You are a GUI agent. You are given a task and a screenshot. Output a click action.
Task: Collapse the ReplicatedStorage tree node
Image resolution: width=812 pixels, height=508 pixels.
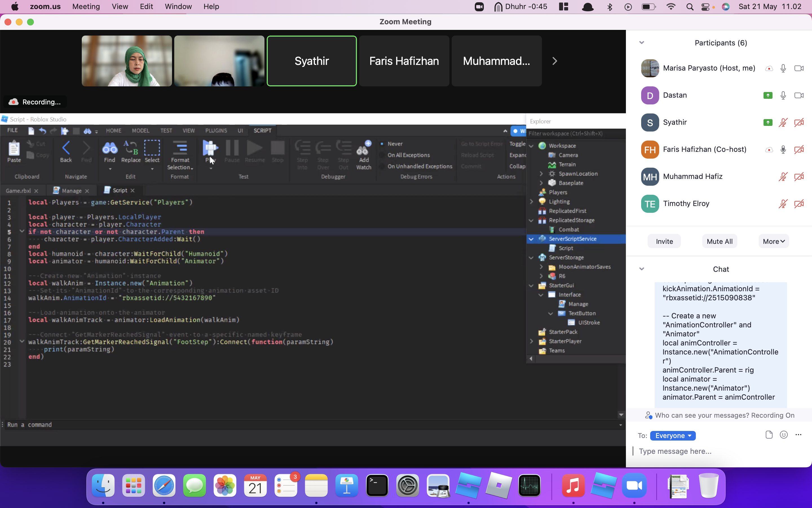click(531, 220)
